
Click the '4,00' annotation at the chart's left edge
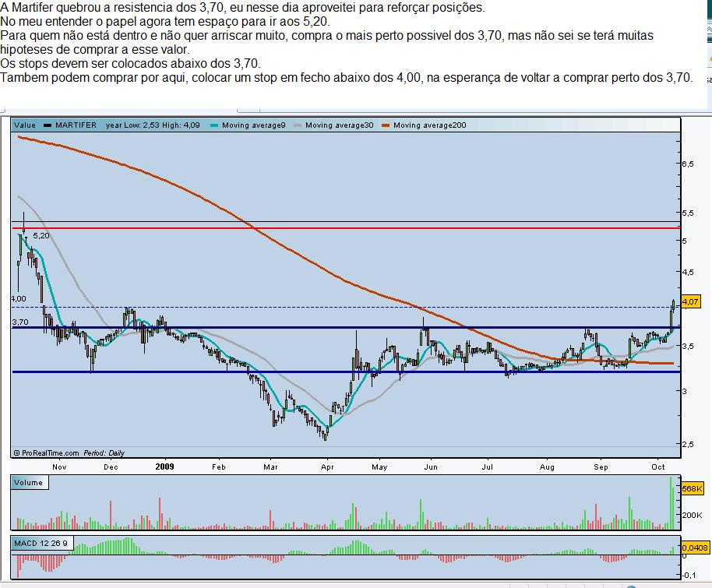click(x=19, y=299)
